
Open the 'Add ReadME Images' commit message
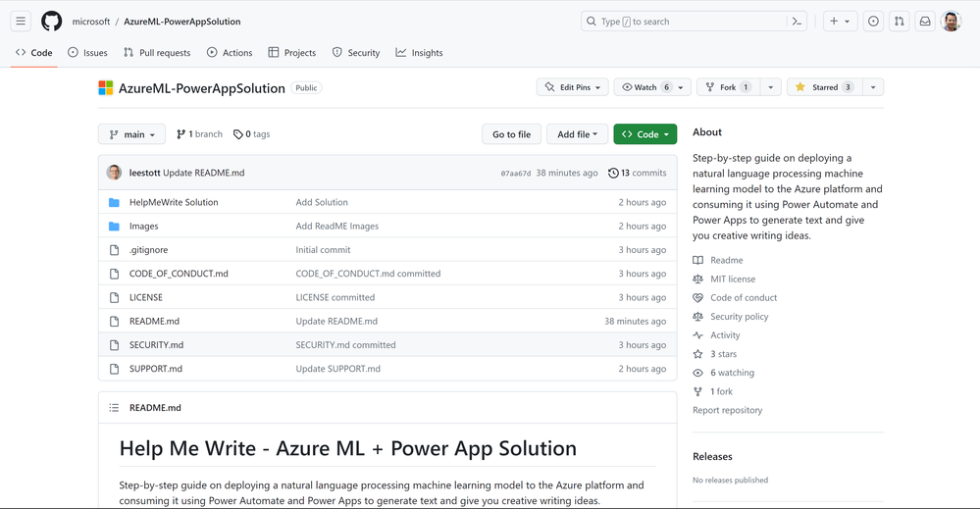pyautogui.click(x=336, y=227)
